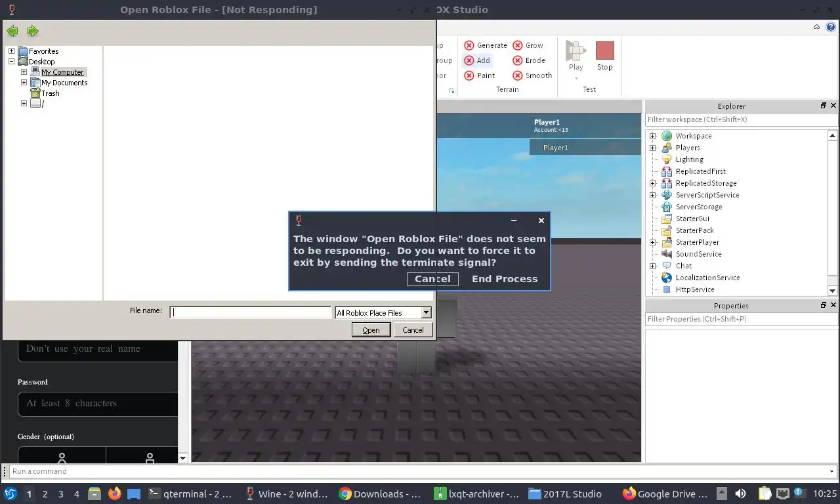Select the Erode terrain tool

point(528,60)
